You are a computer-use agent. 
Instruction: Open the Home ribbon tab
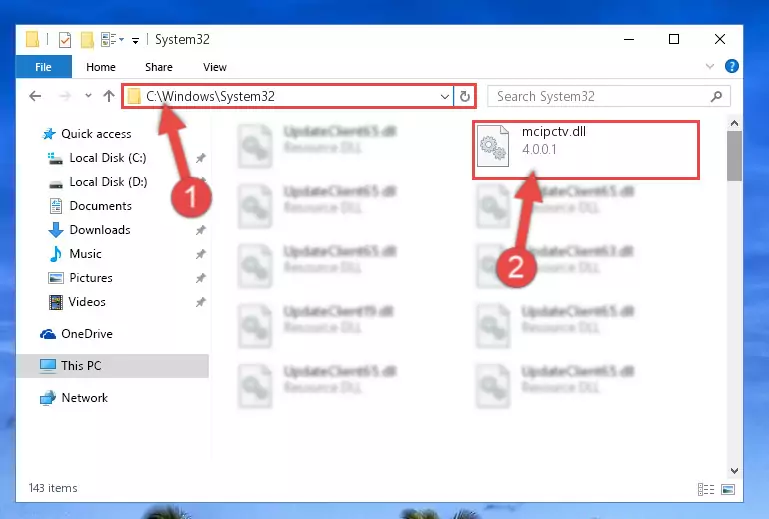(101, 67)
